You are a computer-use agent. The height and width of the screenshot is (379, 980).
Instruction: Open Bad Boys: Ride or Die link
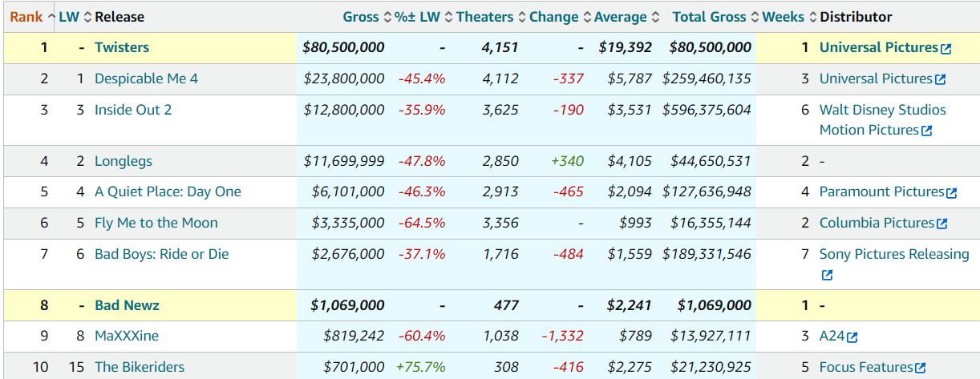coord(161,254)
